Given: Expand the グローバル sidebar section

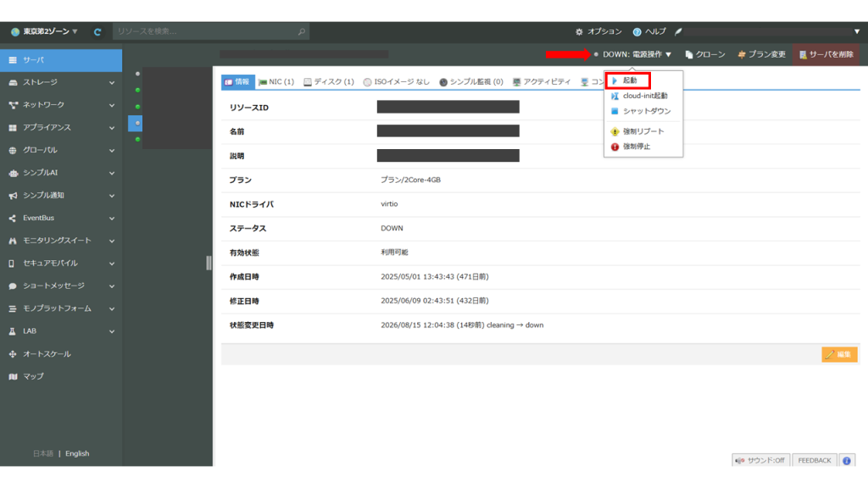Looking at the screenshot, I should [61, 151].
